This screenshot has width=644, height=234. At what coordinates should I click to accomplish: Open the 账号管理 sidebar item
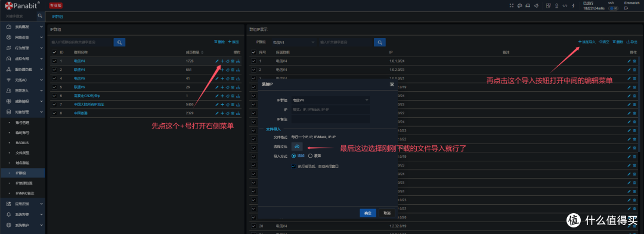pyautogui.click(x=23, y=123)
